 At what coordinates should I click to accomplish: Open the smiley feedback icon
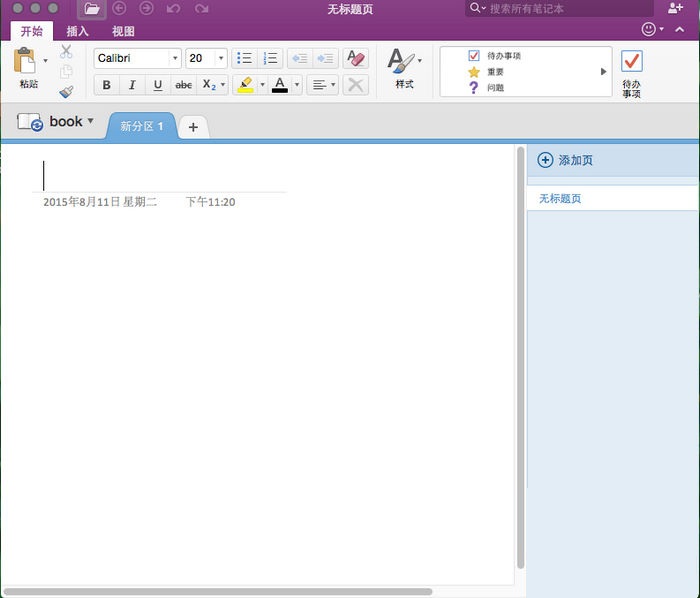point(649,29)
